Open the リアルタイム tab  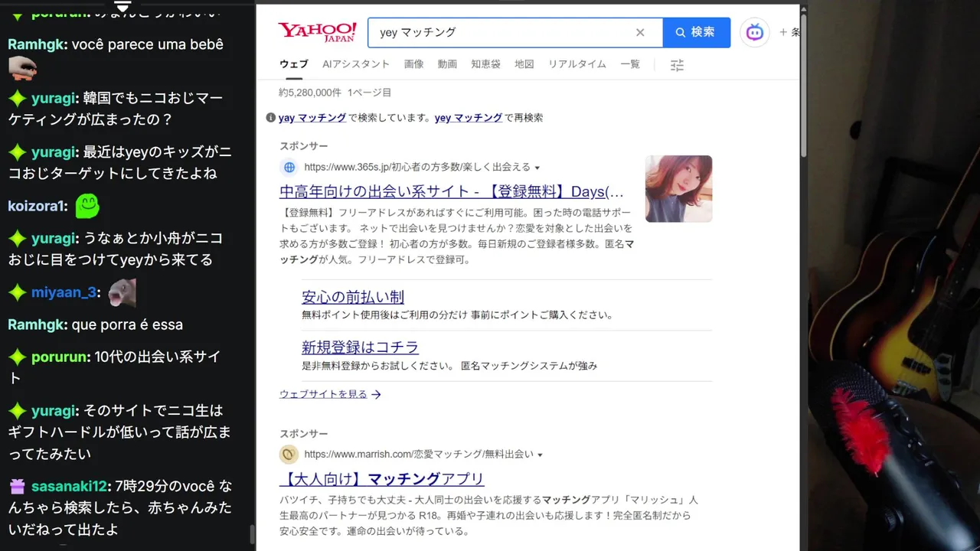pyautogui.click(x=577, y=64)
